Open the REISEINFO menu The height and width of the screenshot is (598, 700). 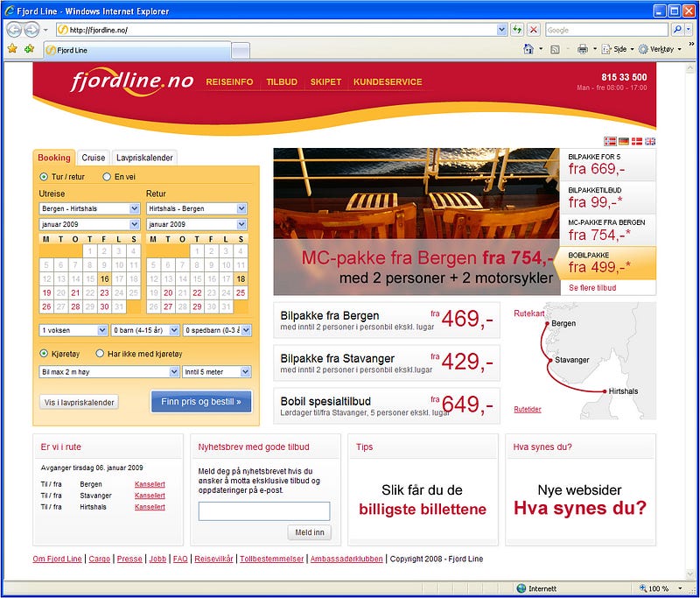229,82
